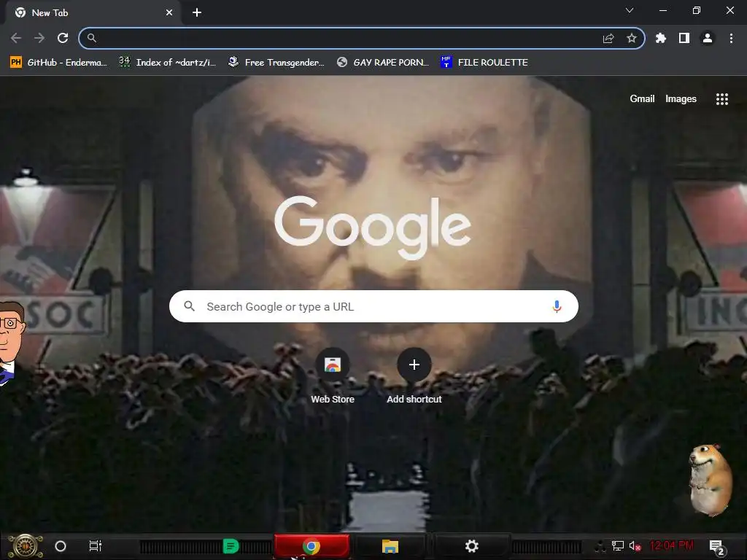747x560 pixels.
Task: Unmute the muted volume tray icon
Action: 635,546
